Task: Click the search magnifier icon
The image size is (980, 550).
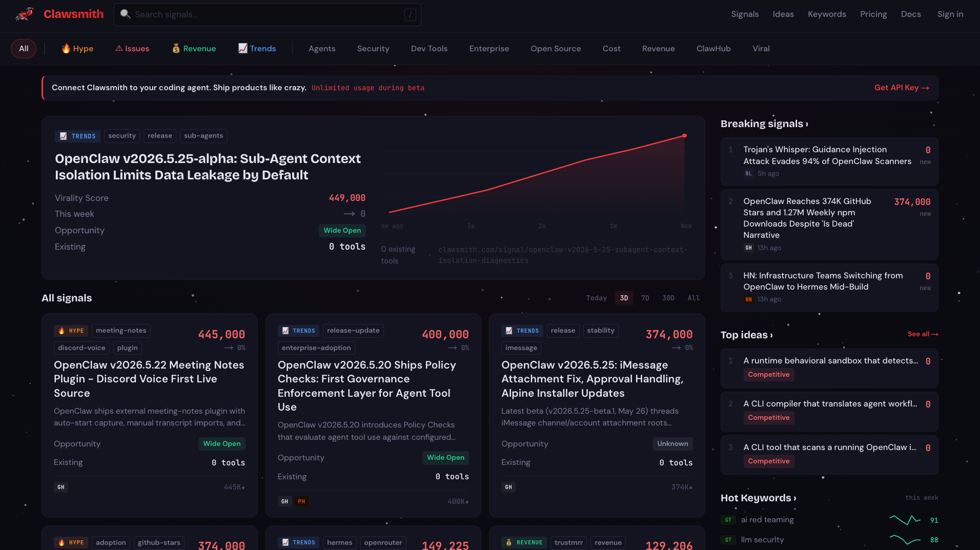Action: 125,14
